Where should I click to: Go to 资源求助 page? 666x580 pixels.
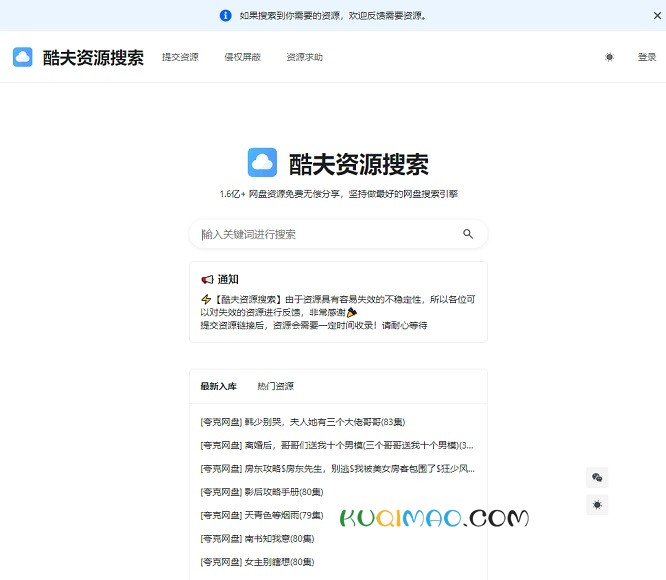304,57
